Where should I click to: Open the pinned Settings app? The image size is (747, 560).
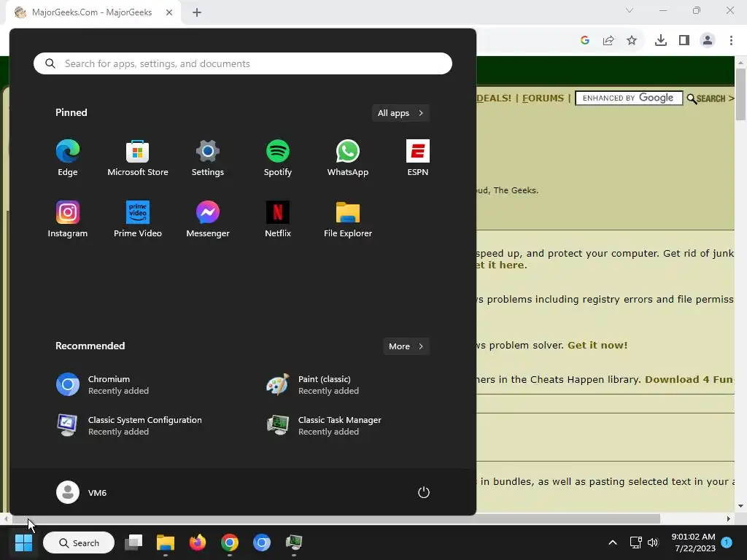tap(208, 158)
